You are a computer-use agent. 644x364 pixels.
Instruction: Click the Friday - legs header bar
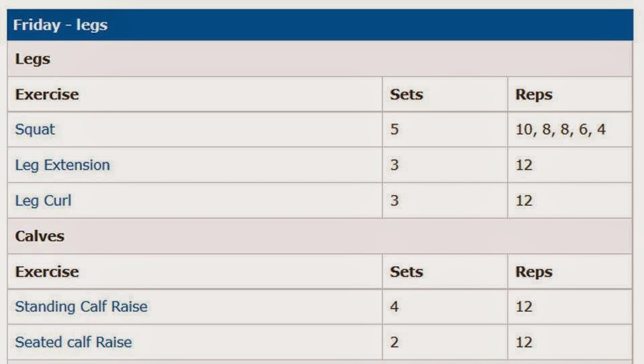point(320,25)
